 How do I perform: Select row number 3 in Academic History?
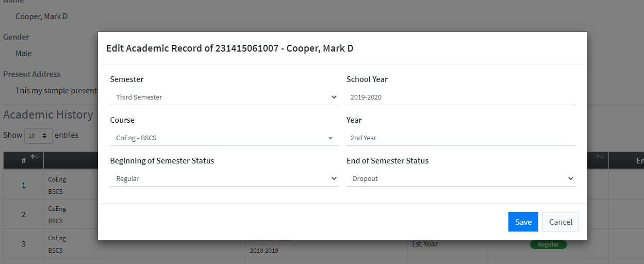(23, 244)
